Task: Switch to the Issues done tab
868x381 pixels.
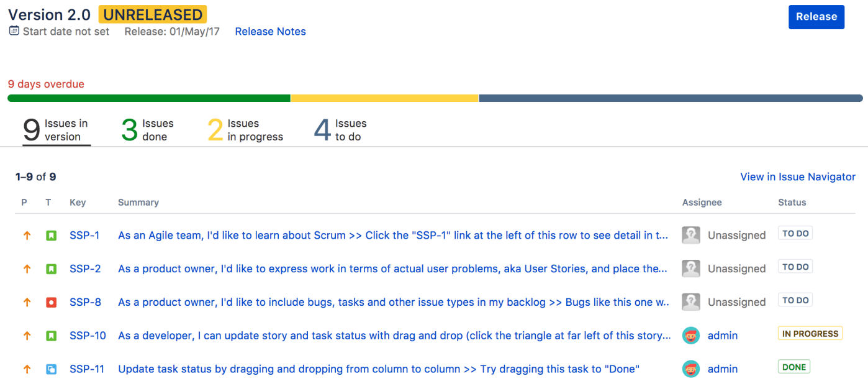Action: (x=148, y=130)
